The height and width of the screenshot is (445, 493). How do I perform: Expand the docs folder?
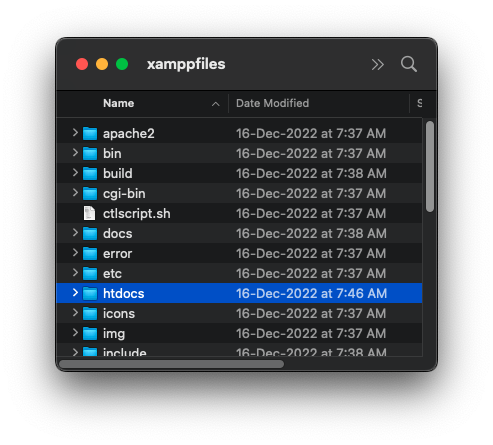[x=75, y=233]
